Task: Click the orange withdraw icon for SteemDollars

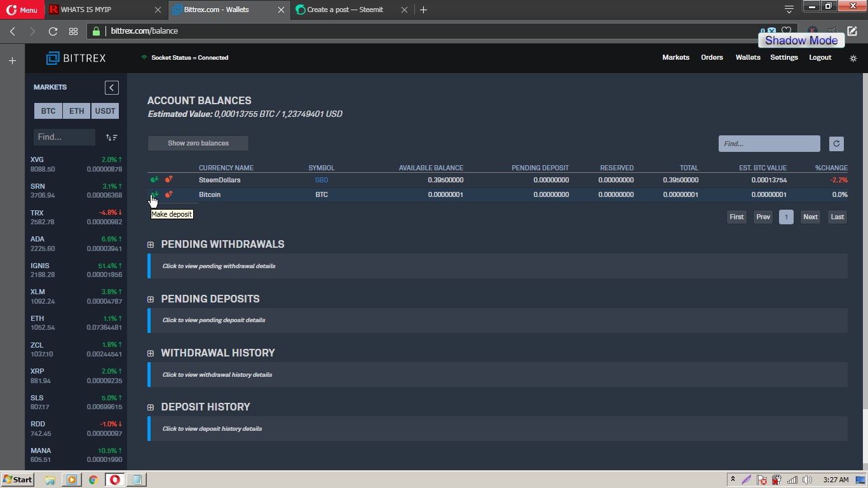Action: pyautogui.click(x=168, y=180)
